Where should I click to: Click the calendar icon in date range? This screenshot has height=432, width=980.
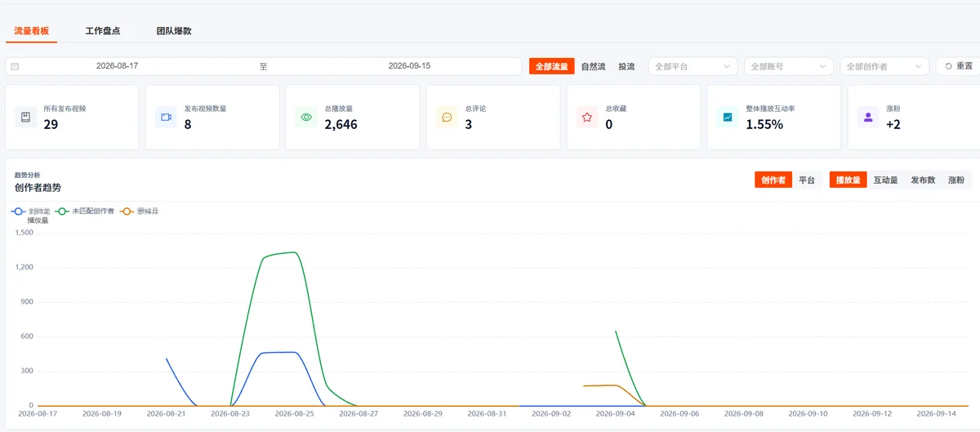(x=15, y=66)
